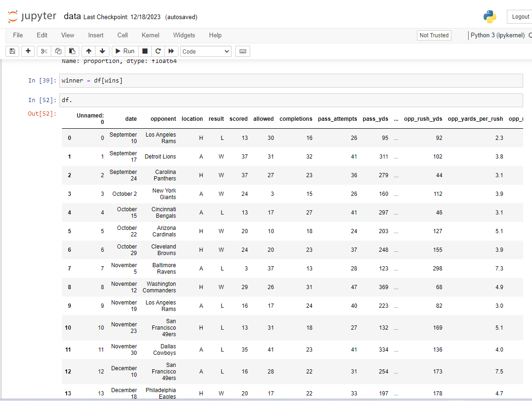Click the Not Trusted button
This screenshot has width=532, height=401.
pyautogui.click(x=434, y=35)
